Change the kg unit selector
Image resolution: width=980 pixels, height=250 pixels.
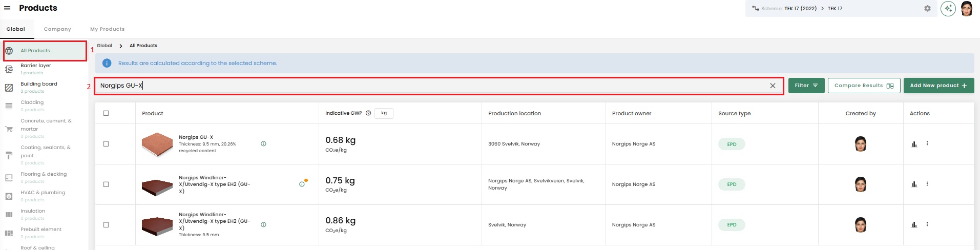coord(384,113)
